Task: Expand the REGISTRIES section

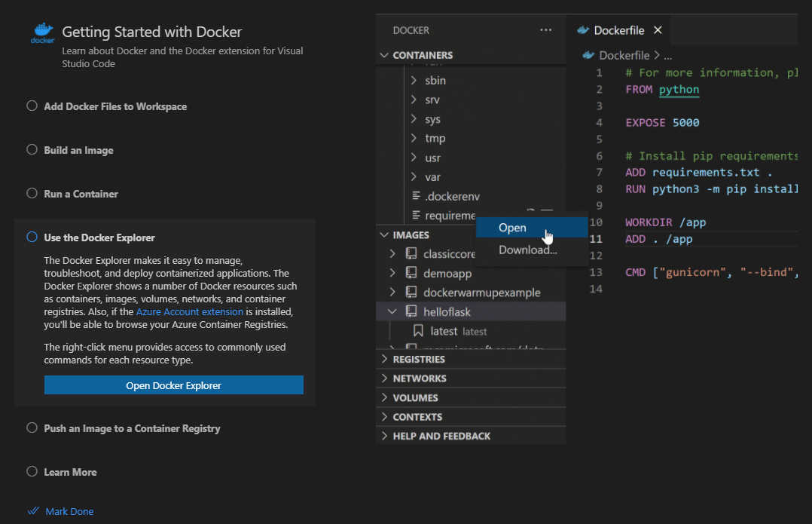Action: click(383, 359)
